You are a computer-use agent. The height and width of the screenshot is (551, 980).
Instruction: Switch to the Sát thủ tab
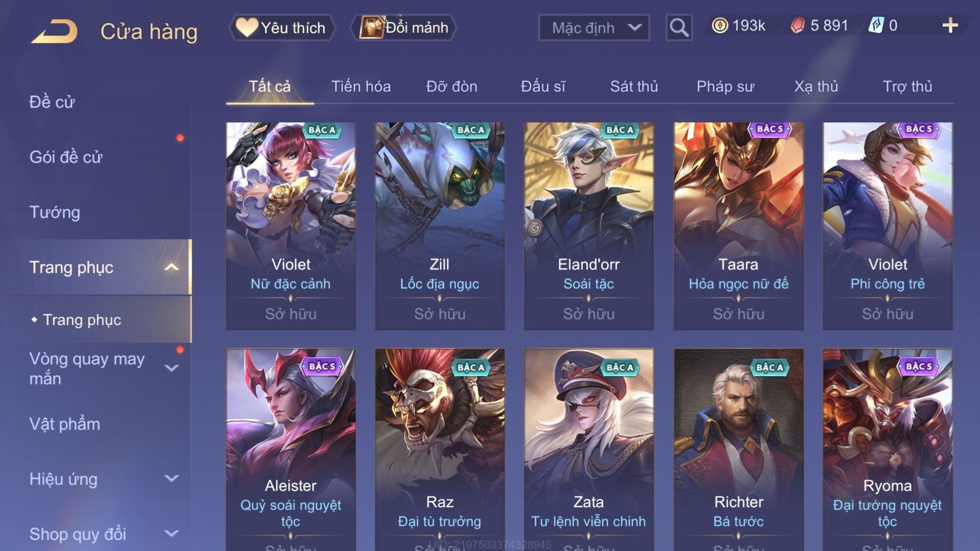coord(634,86)
